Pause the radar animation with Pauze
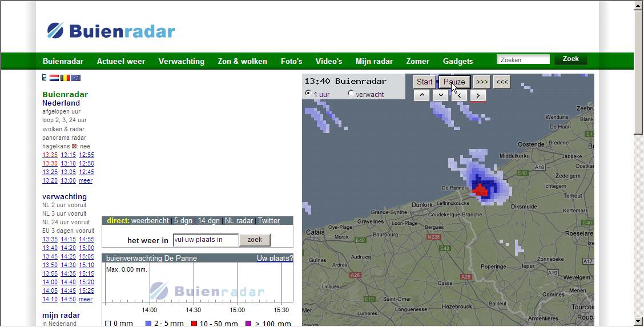This screenshot has width=644, height=327. (x=454, y=82)
